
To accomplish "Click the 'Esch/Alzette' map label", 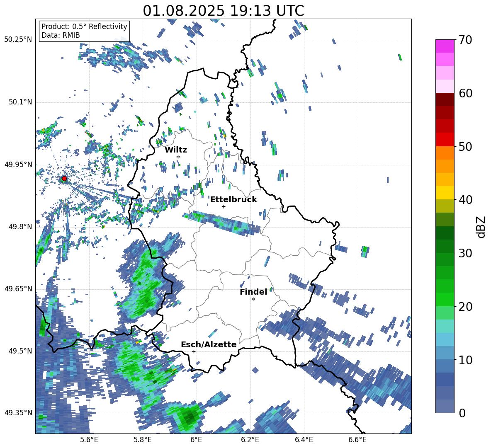I will tap(209, 344).
